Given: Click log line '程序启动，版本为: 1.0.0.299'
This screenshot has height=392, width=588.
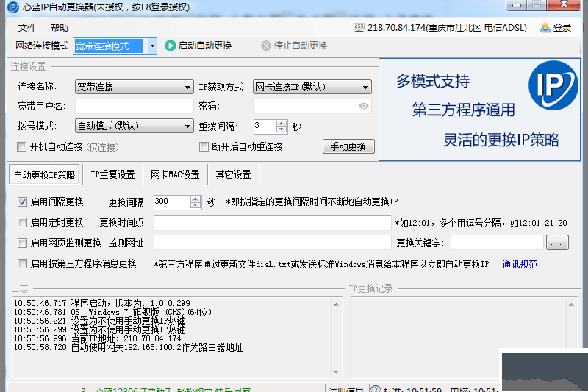Looking at the screenshot, I should tap(101, 303).
